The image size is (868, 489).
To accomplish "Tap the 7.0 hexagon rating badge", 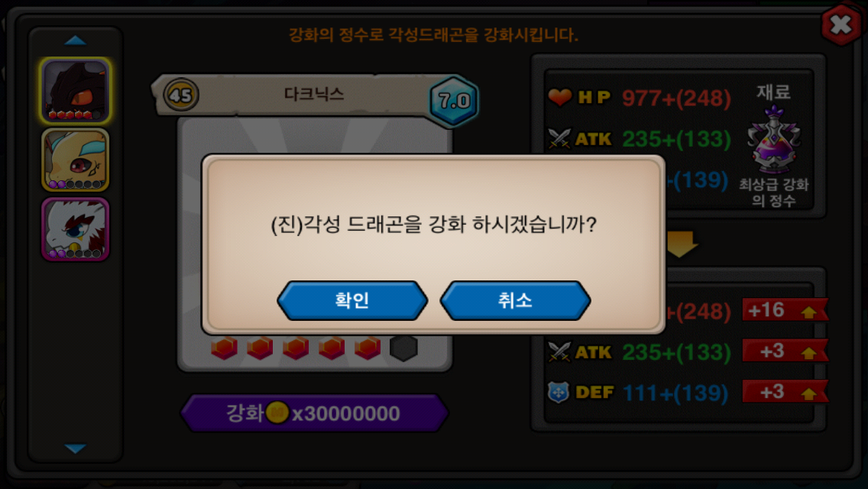I will click(454, 101).
